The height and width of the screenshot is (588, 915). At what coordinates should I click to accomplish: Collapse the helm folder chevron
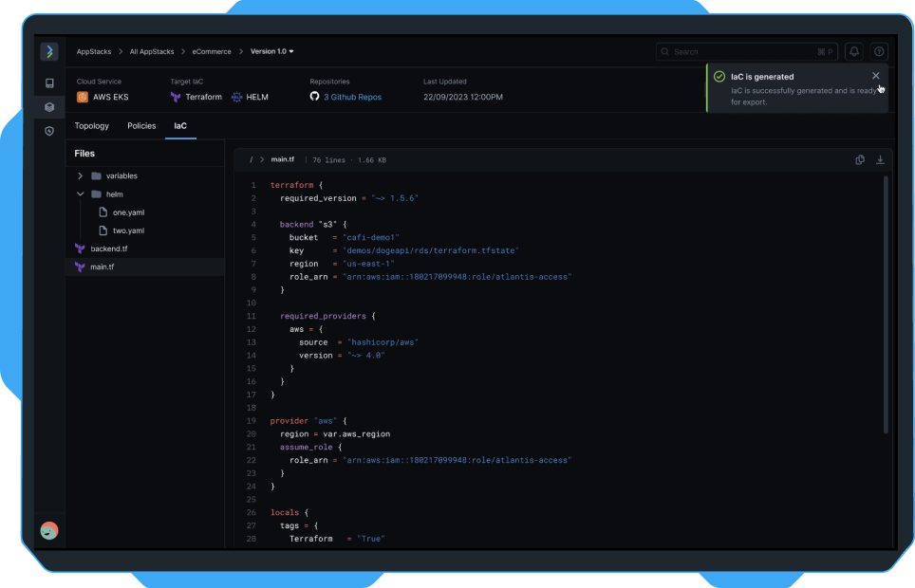tap(80, 194)
